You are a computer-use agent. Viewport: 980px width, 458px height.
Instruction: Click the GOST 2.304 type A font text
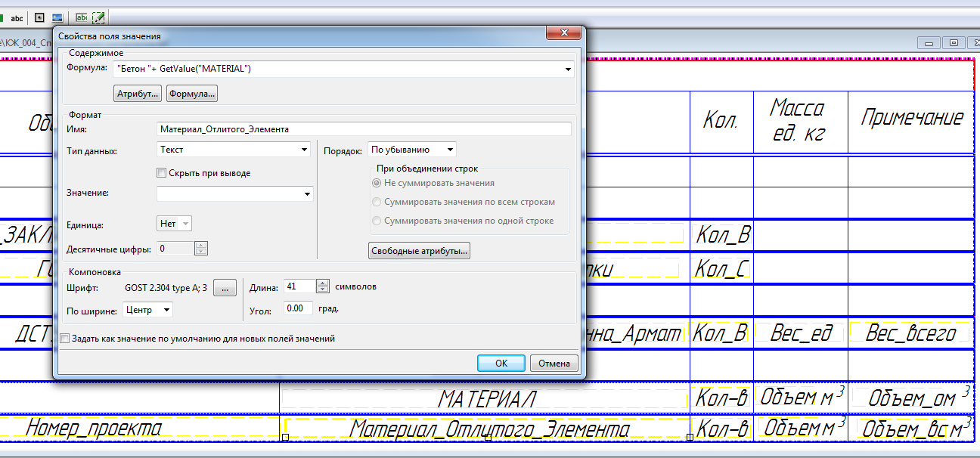(x=166, y=287)
